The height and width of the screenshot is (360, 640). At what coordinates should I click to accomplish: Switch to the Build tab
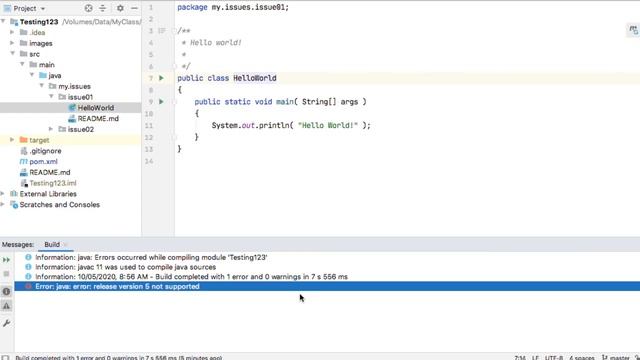(52, 244)
